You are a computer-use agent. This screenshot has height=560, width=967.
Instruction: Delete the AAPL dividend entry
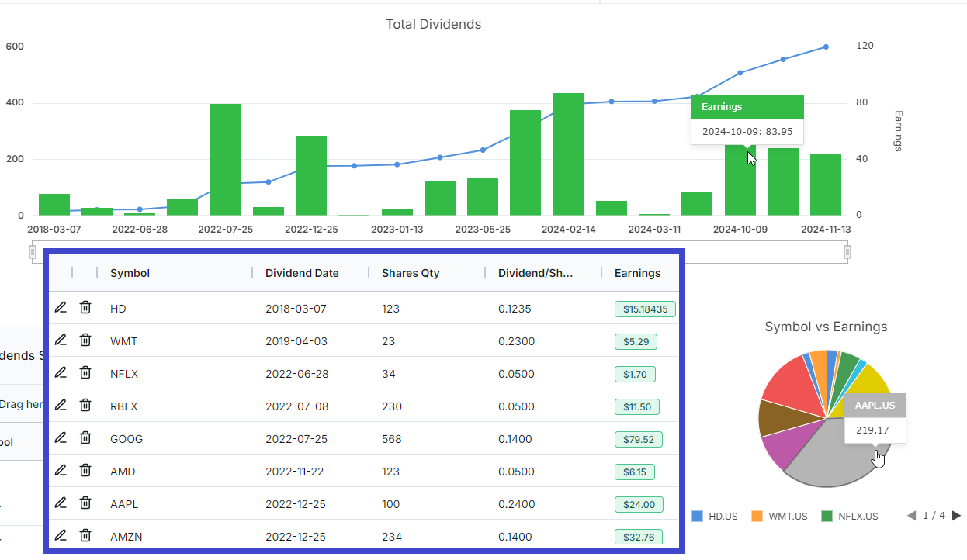pos(85,503)
